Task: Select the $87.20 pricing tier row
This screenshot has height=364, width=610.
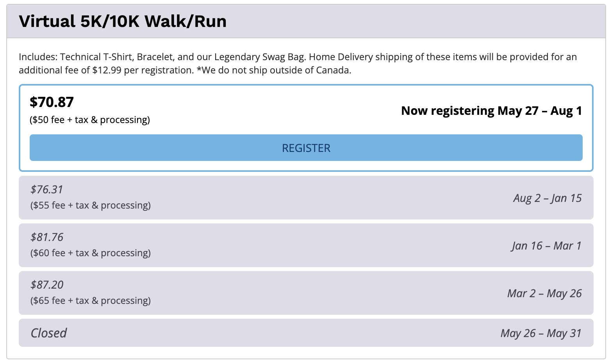Action: coord(306,293)
